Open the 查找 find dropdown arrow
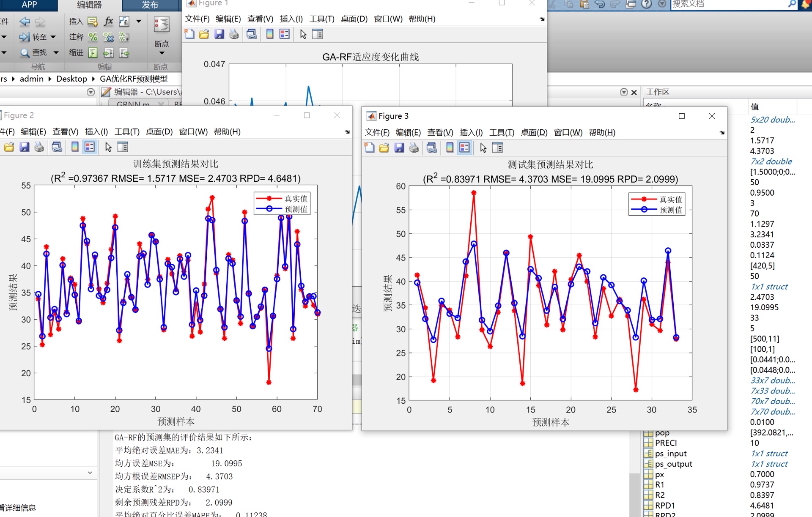This screenshot has height=517, width=812. click(56, 52)
